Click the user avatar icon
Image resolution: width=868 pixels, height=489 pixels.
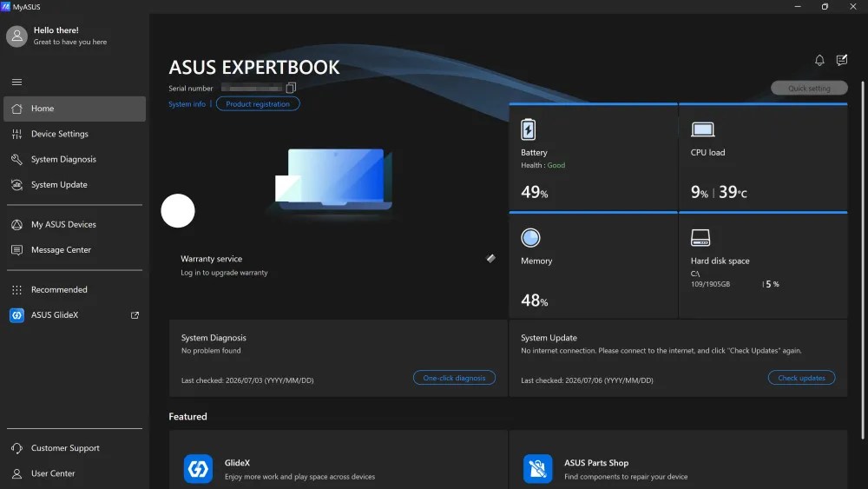(17, 36)
